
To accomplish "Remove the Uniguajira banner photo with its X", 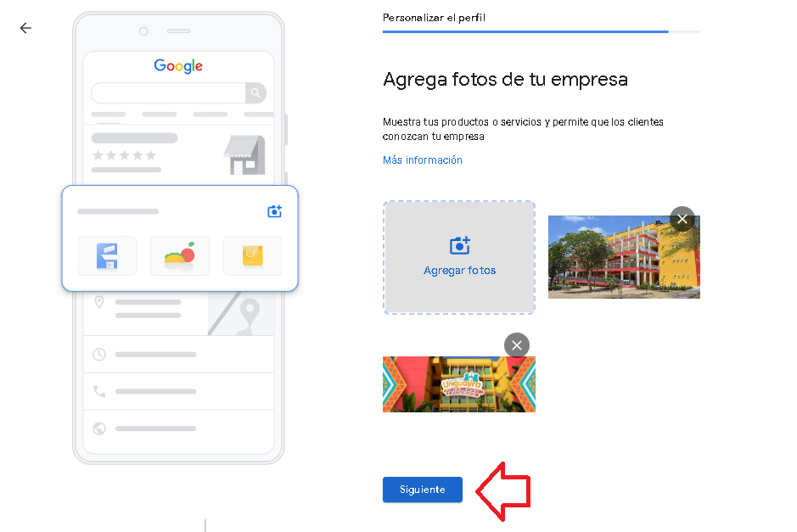I will [516, 345].
